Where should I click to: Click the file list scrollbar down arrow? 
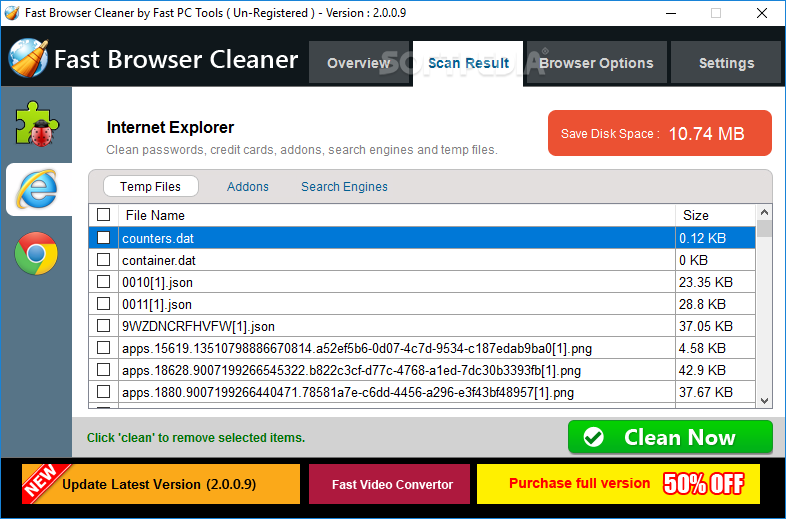[764, 400]
